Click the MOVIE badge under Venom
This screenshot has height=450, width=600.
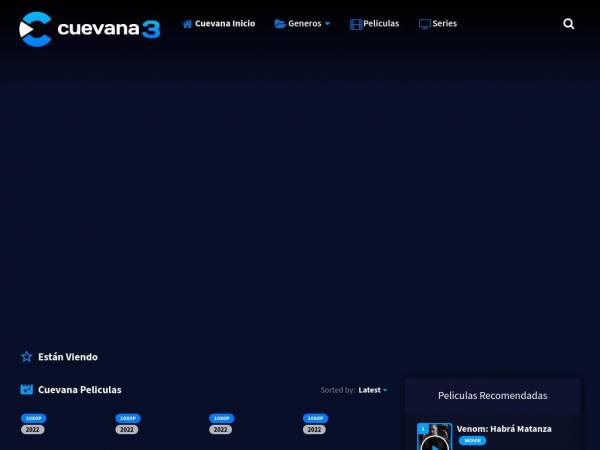point(472,441)
